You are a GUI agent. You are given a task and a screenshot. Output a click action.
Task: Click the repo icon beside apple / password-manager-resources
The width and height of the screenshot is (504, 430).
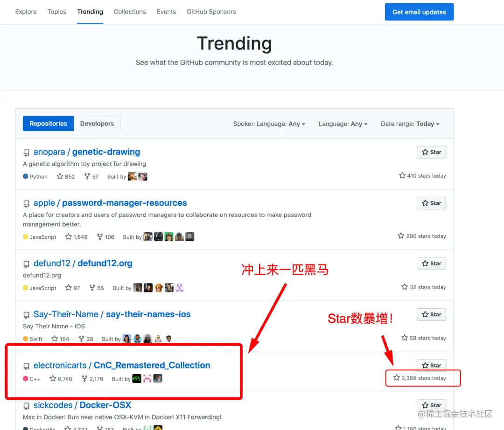(x=26, y=204)
